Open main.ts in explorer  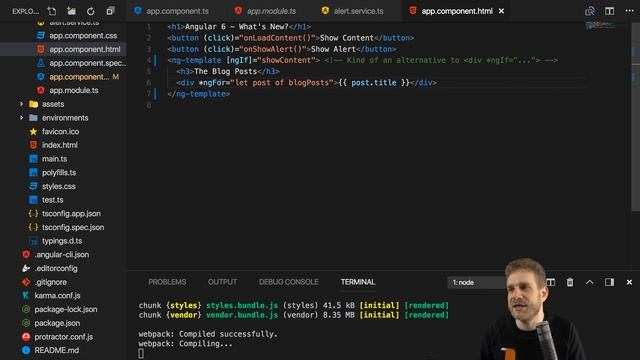(x=54, y=159)
